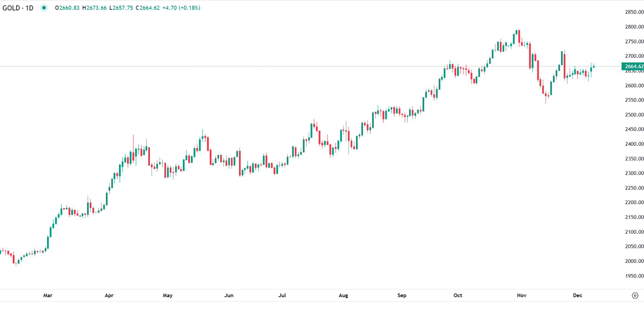Click the green market status dot
644x323 pixels.
(x=44, y=8)
